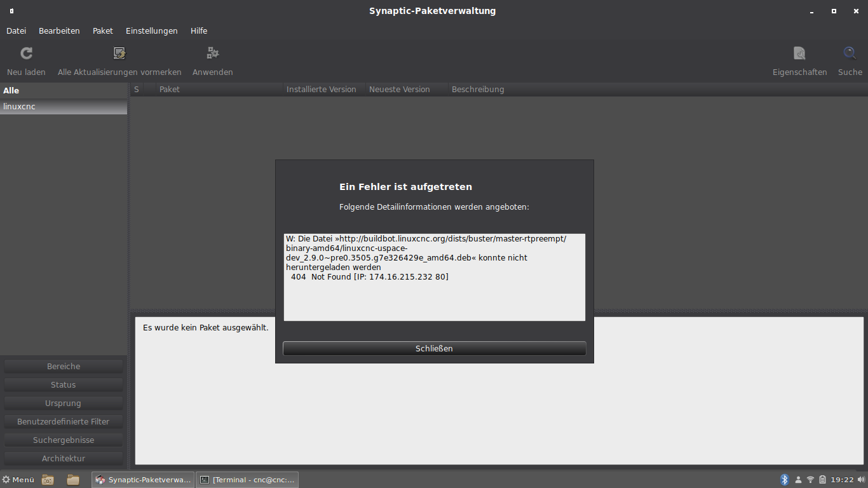Open the Eigenschaften properties icon
868x488 pixels.
coord(799,53)
